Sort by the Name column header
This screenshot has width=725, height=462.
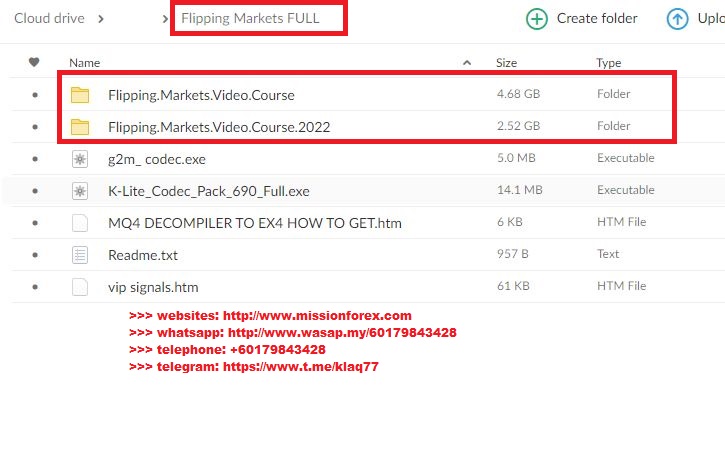pos(85,63)
